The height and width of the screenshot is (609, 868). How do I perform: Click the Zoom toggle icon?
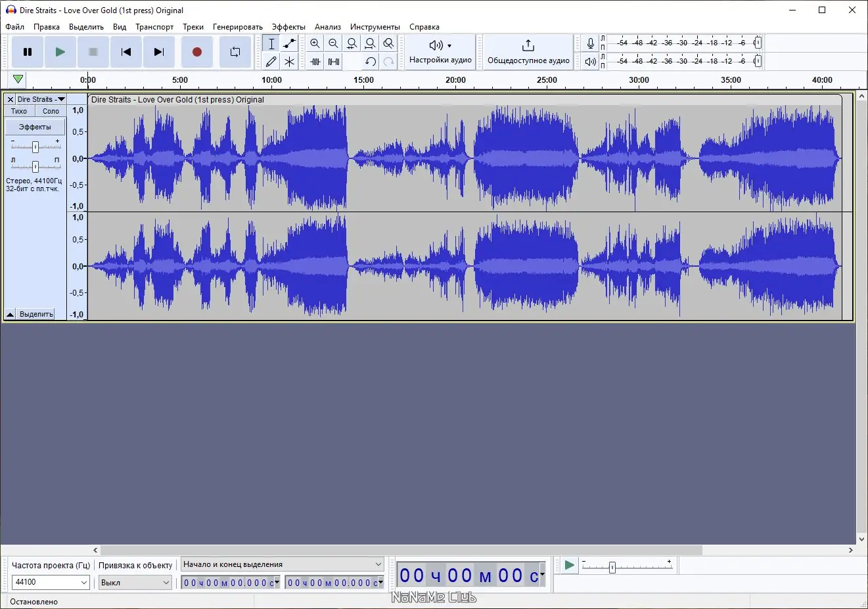(389, 43)
